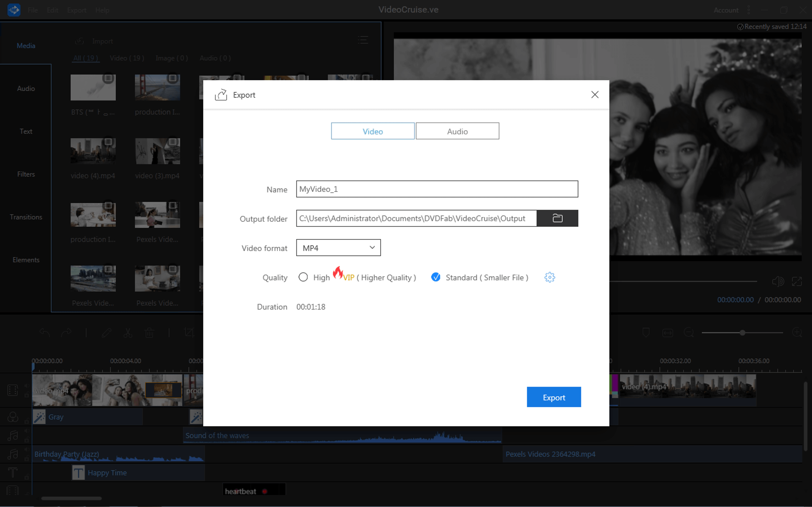
Task: Open the Export menu in menu bar
Action: click(76, 10)
